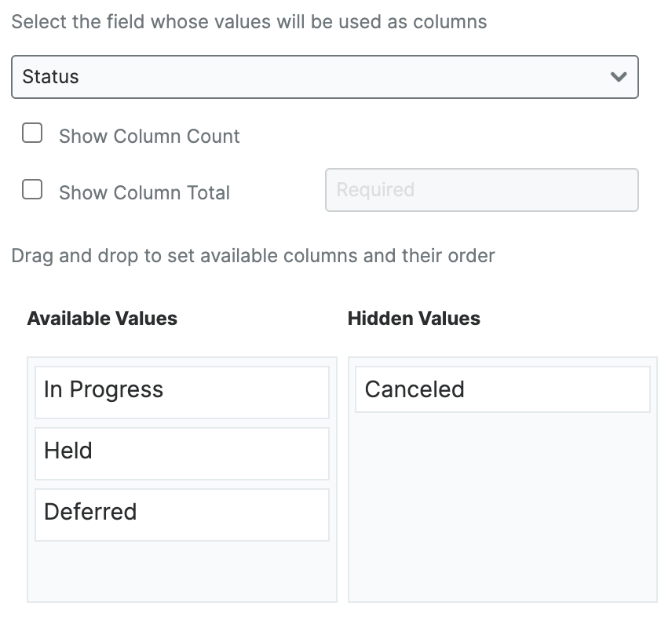Select the Deferred value card
This screenshot has width=672, height=617.
181,514
